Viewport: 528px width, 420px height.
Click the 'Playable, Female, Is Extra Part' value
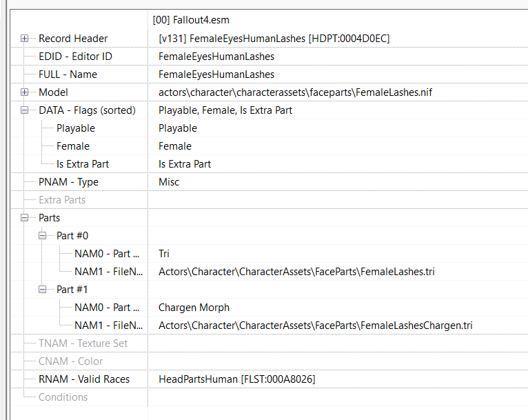pyautogui.click(x=225, y=110)
